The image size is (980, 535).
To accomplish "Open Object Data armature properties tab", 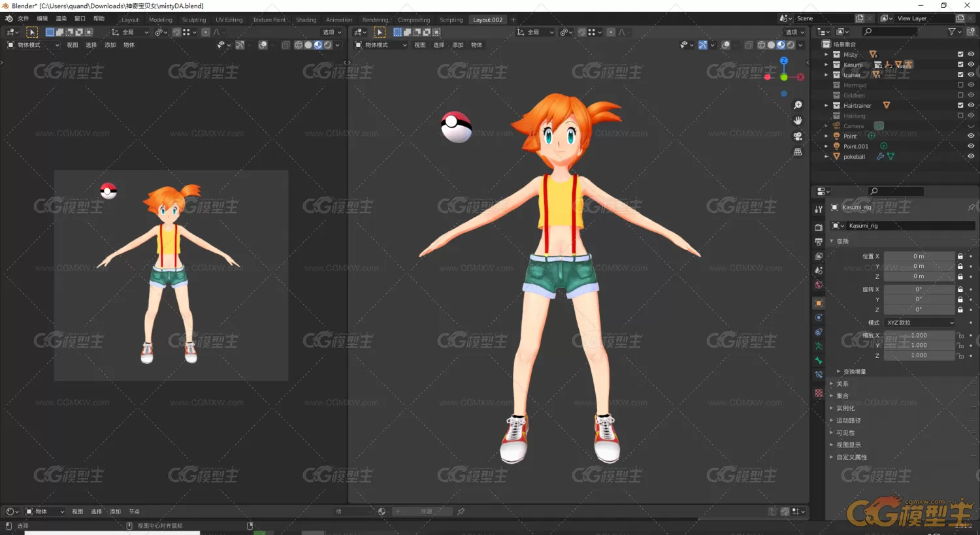I will click(x=819, y=346).
